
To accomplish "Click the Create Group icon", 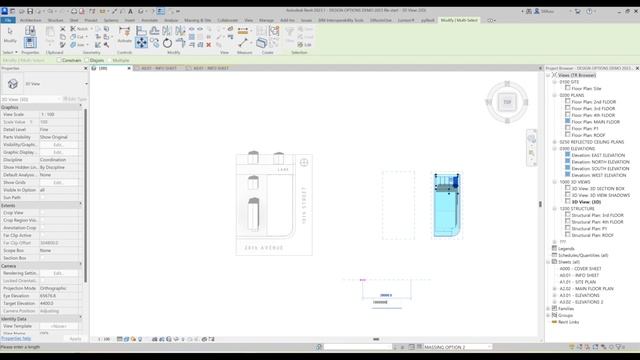I will (x=274, y=31).
